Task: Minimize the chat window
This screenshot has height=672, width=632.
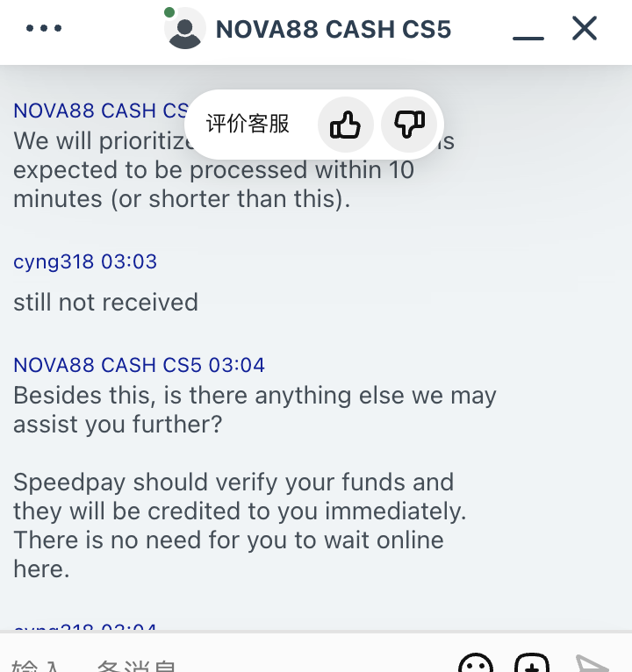Action: (x=528, y=38)
